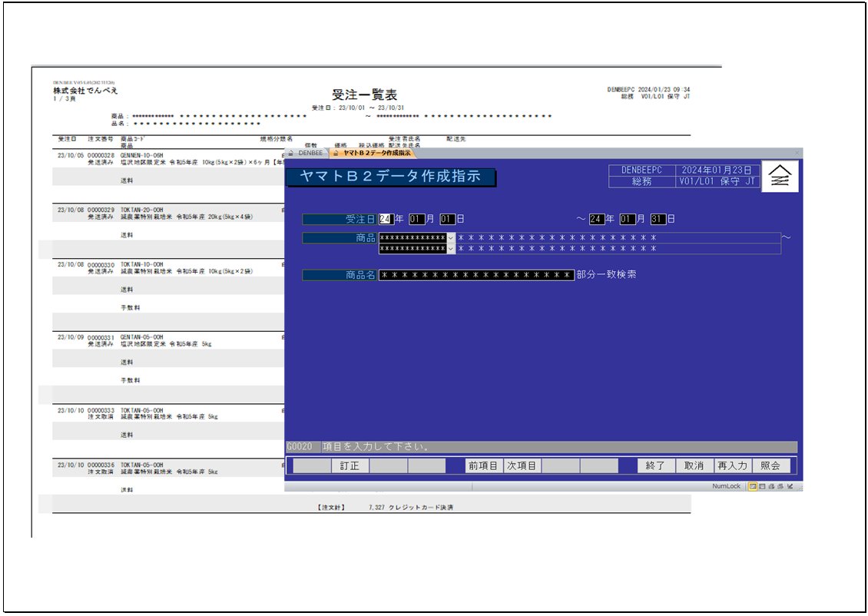
Task: Focus the 商品名 partial match search field
Action: click(476, 275)
